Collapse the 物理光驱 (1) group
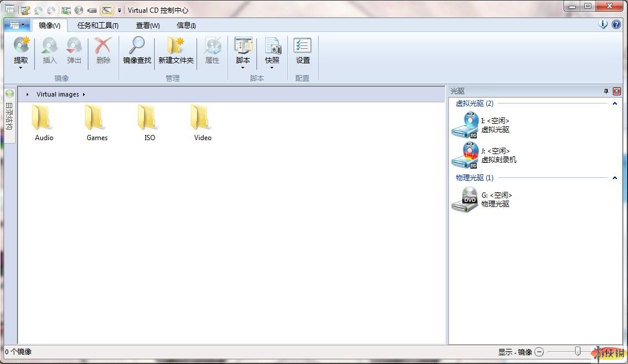The width and height of the screenshot is (628, 364). [x=615, y=178]
